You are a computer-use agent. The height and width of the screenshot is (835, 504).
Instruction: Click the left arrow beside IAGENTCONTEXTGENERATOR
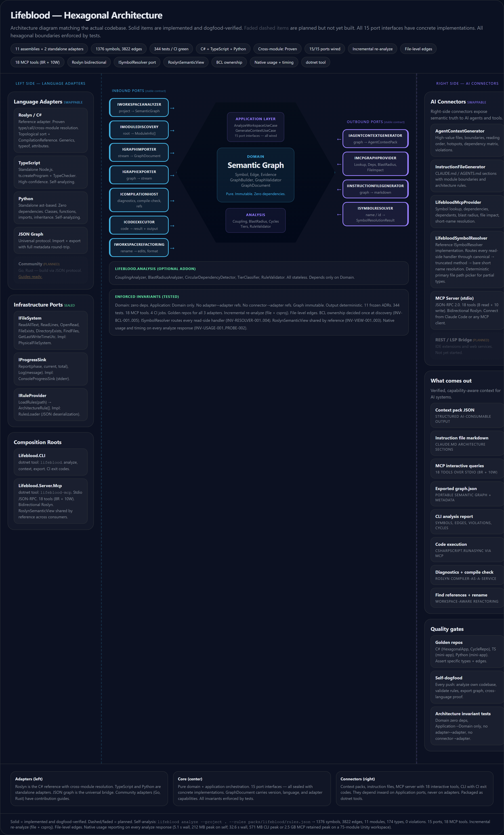[339, 139]
